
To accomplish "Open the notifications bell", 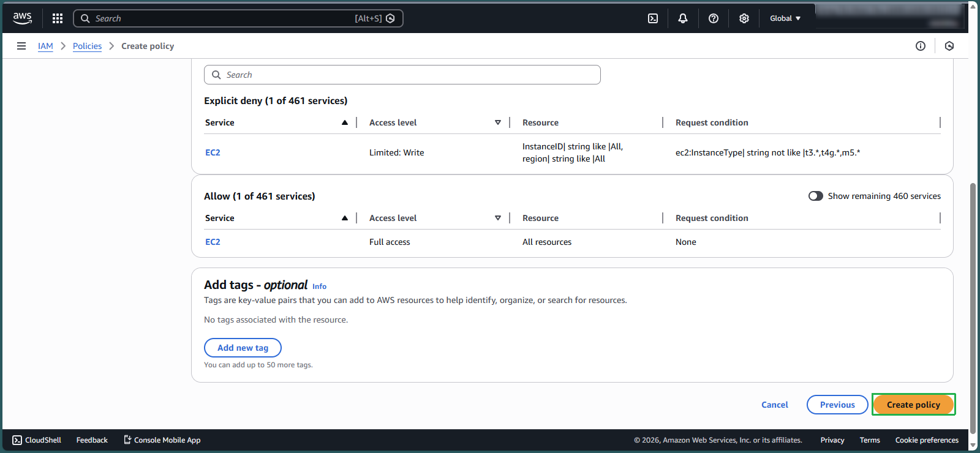I will [683, 18].
